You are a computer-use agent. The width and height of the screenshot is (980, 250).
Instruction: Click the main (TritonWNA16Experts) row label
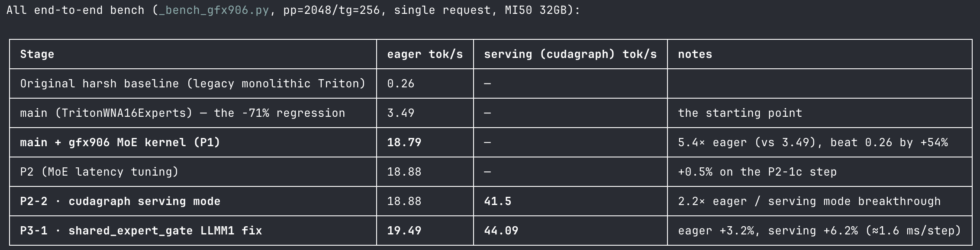[183, 113]
